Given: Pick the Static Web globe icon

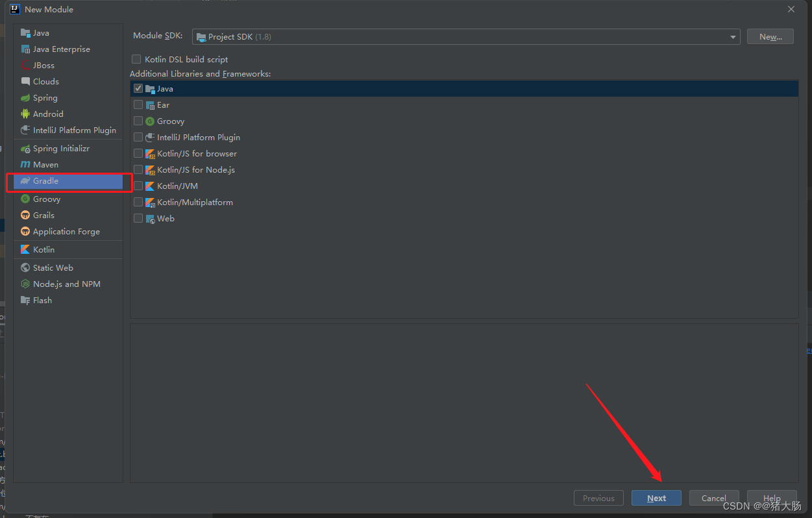Looking at the screenshot, I should pyautogui.click(x=25, y=268).
